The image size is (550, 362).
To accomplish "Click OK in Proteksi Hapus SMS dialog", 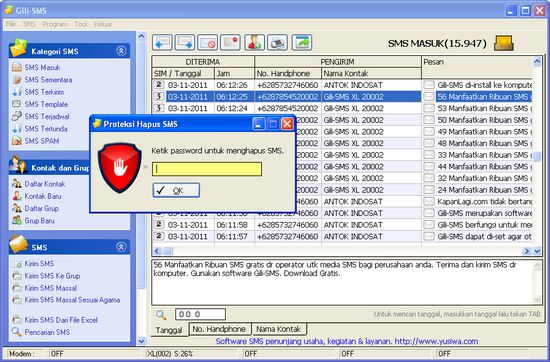I will click(x=176, y=190).
